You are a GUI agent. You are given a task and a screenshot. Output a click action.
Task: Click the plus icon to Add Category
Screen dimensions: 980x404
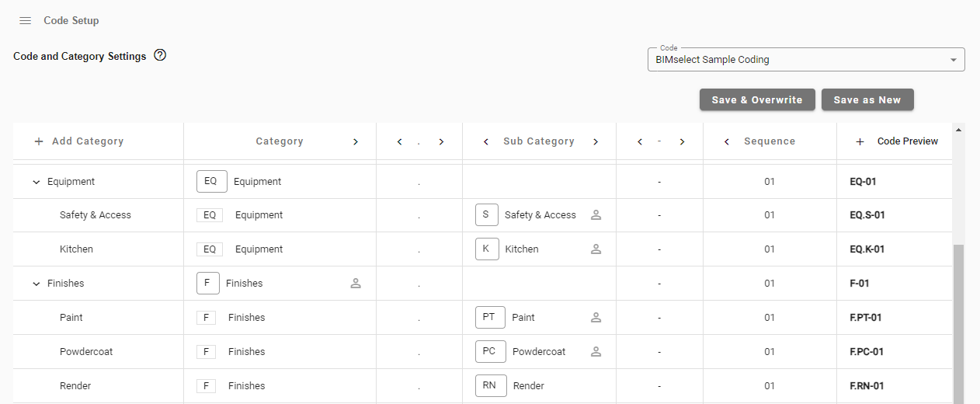39,142
